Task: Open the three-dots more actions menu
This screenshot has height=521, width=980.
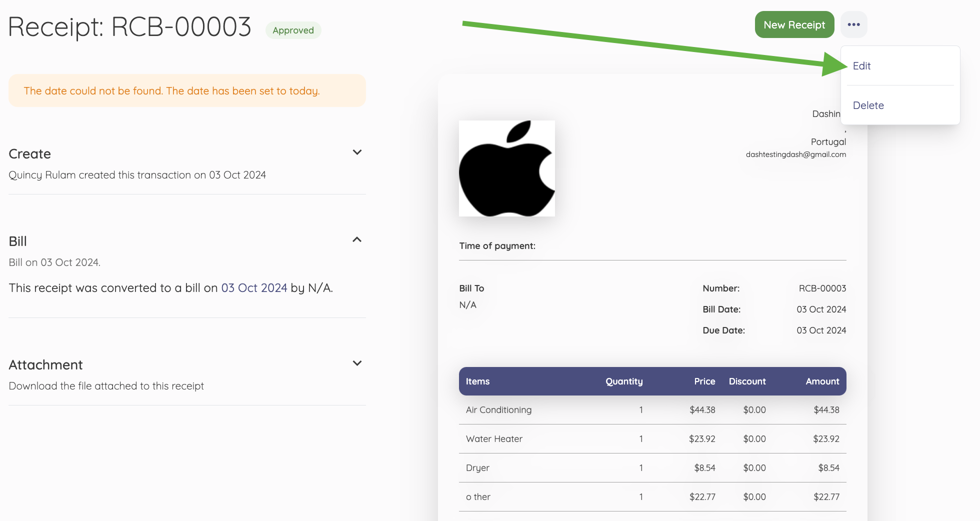Action: pyautogui.click(x=853, y=24)
